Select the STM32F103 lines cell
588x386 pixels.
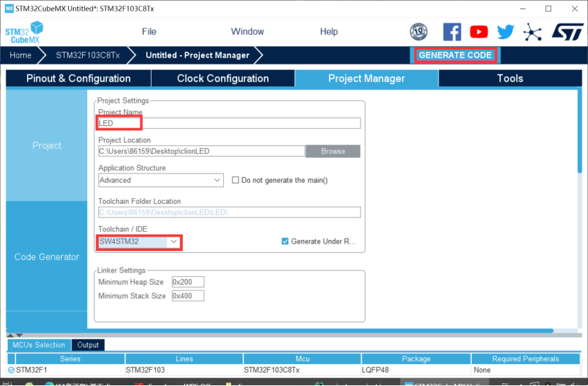coord(184,370)
